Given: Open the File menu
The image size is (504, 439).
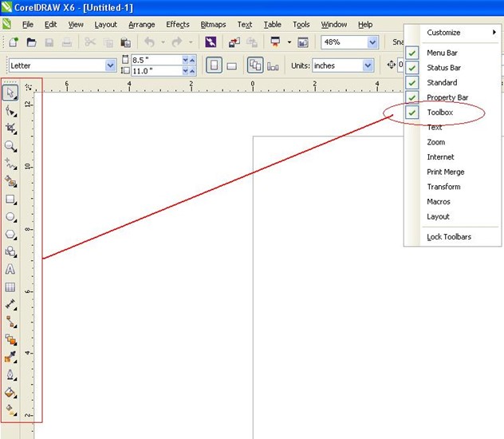Looking at the screenshot, I should [x=28, y=25].
